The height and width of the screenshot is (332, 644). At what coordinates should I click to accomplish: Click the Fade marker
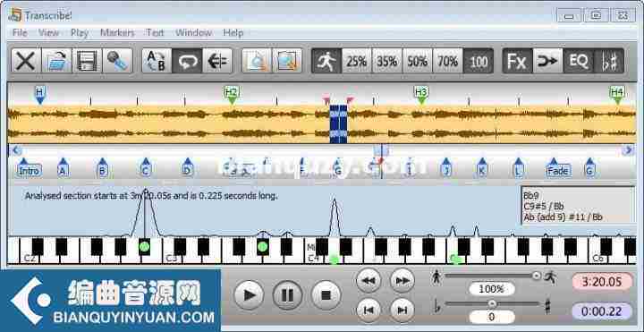[x=558, y=168]
